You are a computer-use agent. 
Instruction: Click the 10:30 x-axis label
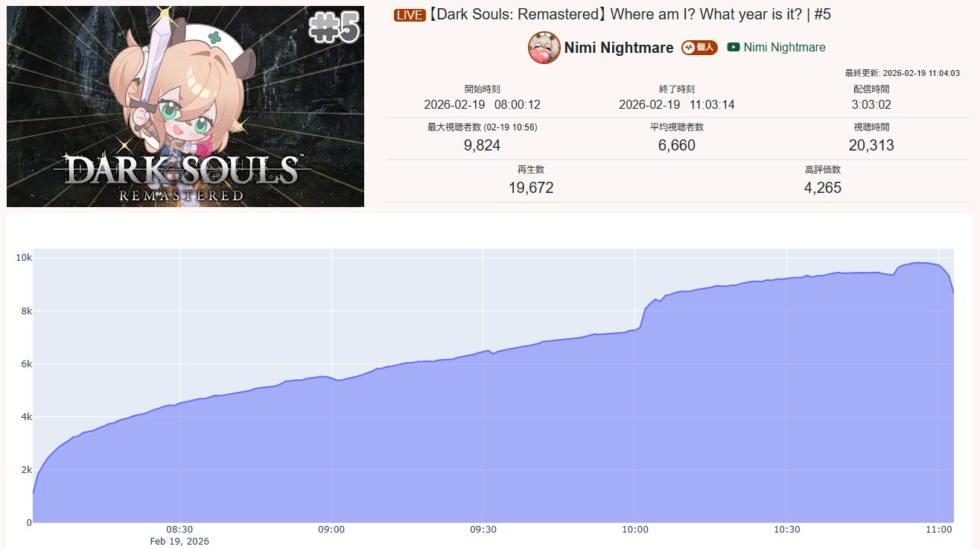pyautogui.click(x=786, y=530)
